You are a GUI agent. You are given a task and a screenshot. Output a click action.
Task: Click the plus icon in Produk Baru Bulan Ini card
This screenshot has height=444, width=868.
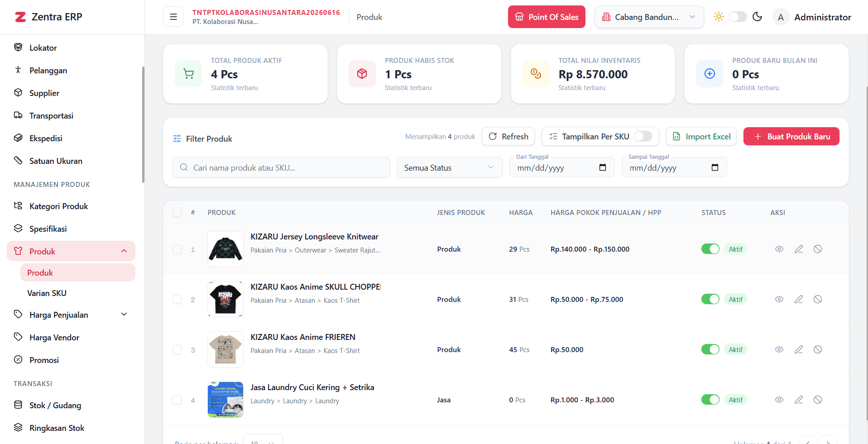point(710,73)
